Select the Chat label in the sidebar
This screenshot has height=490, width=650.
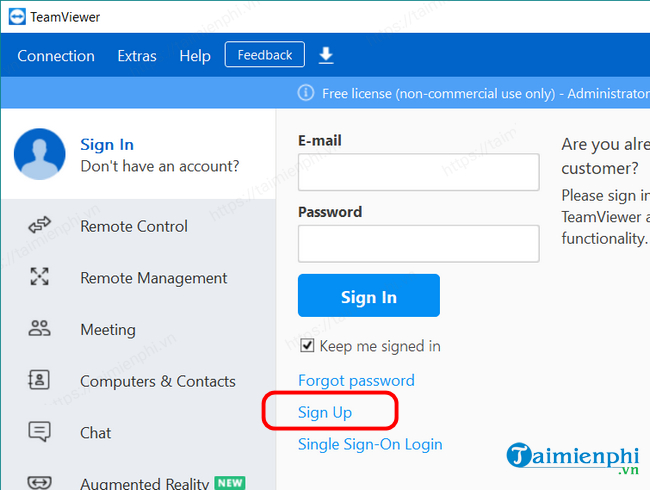[x=96, y=433]
